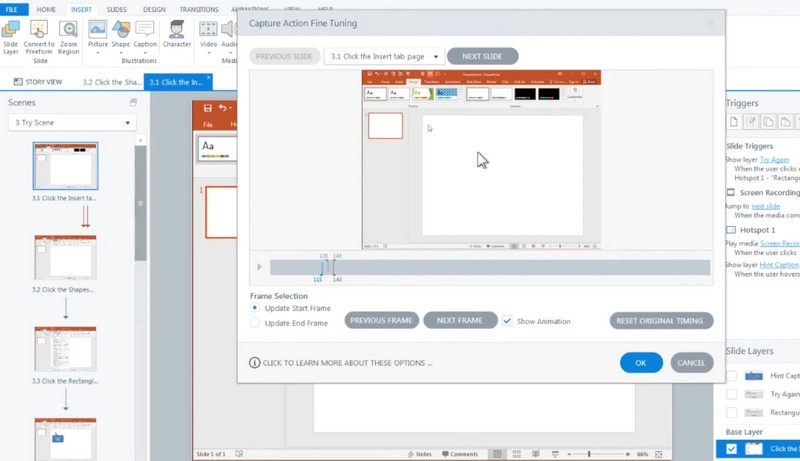Switch to the DESIGN ribbon tab

[x=154, y=9]
